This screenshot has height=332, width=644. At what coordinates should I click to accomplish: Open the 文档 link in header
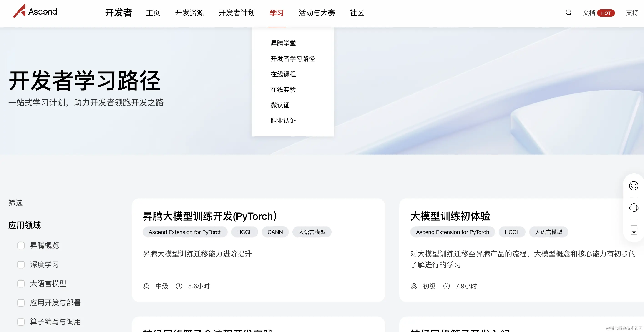pyautogui.click(x=589, y=13)
